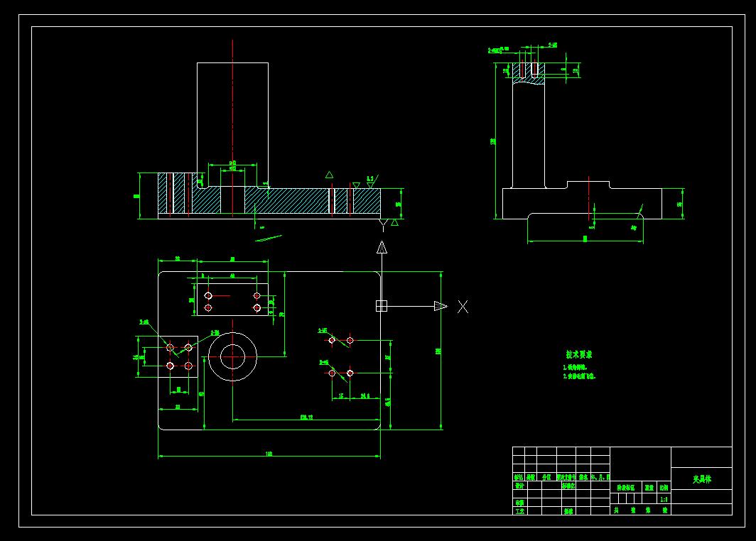Select the 15 dimension near M5 holes
The width and height of the screenshot is (756, 541).
pos(341,396)
